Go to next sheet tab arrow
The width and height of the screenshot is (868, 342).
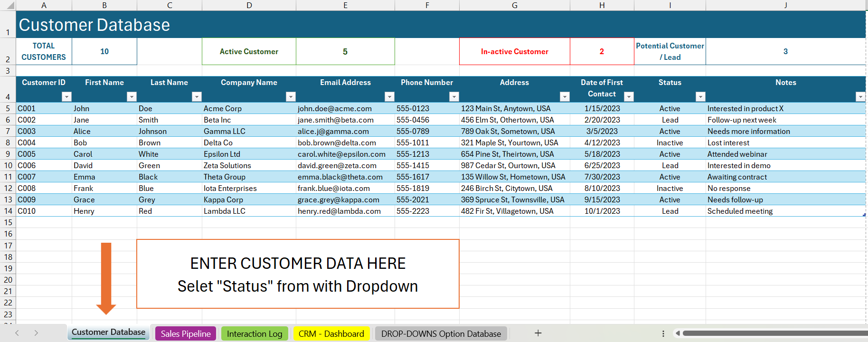click(36, 333)
